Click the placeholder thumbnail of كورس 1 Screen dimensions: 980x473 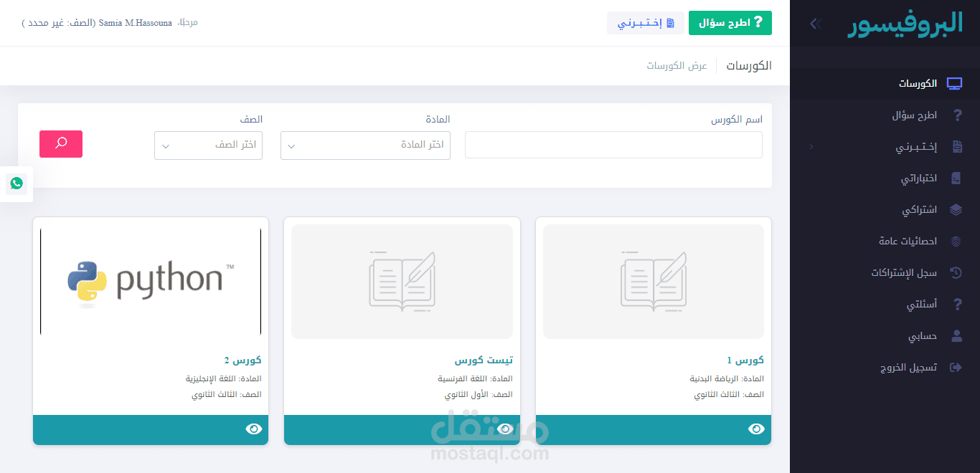point(654,282)
